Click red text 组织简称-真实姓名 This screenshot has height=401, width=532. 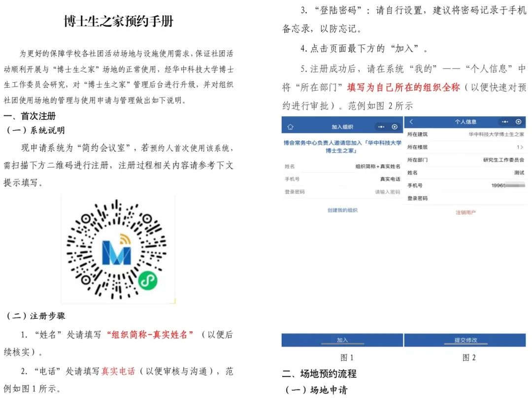click(x=150, y=334)
